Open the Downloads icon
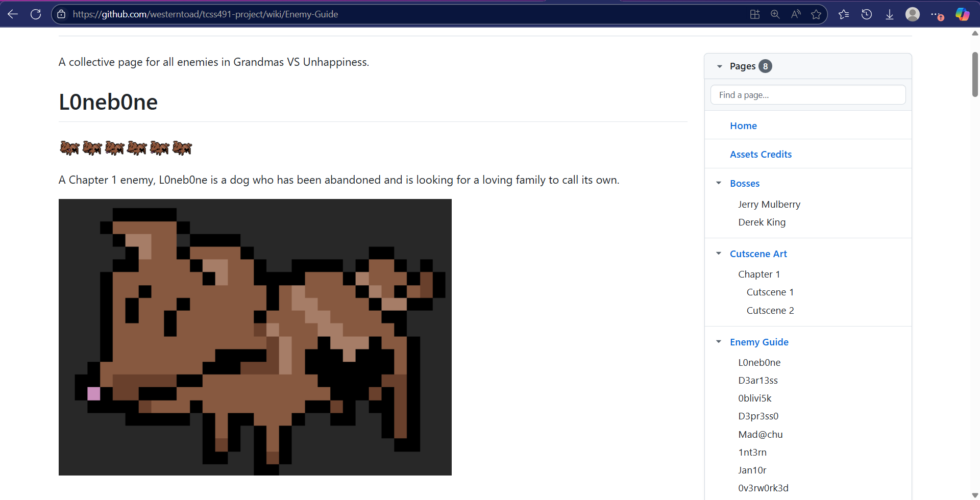This screenshot has width=980, height=500. click(x=890, y=14)
